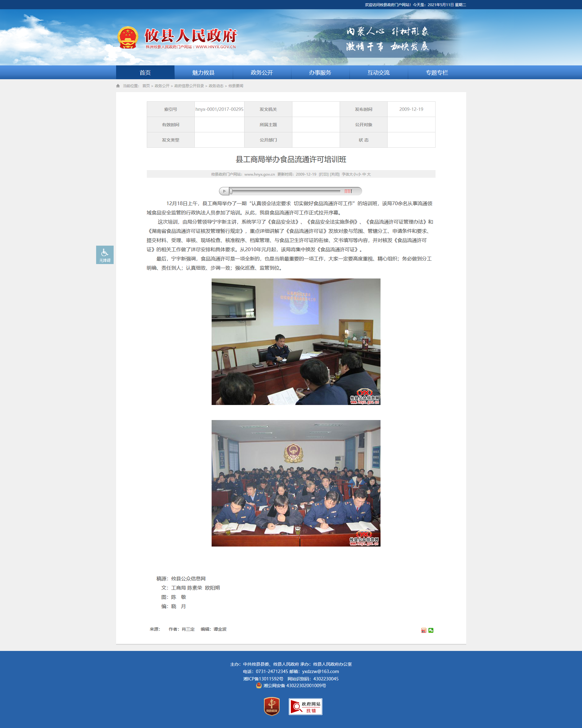582x728 pixels.
Task: Click the home icon in breadcrumb
Action: (118, 86)
